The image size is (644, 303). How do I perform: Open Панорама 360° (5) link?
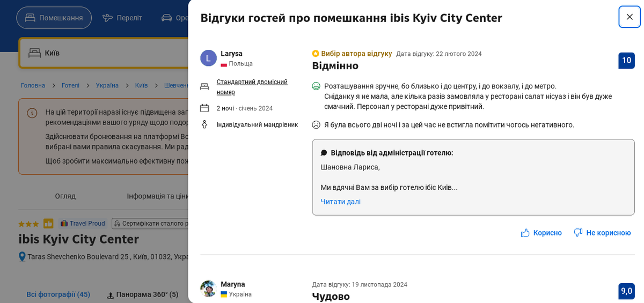pyautogui.click(x=143, y=294)
